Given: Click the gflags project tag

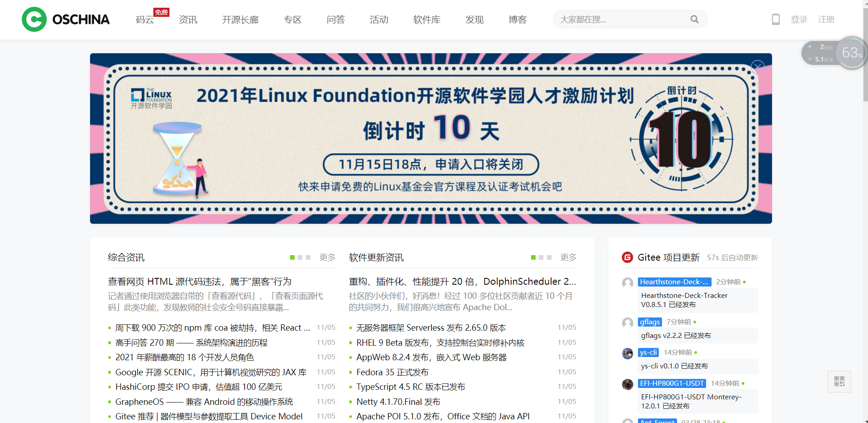Looking at the screenshot, I should (x=650, y=322).
